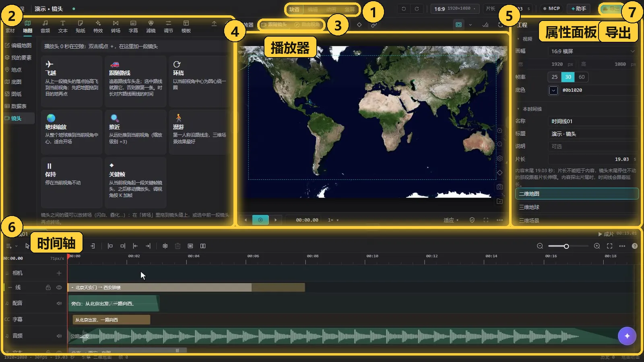Click the split clip icon in timeline toolbar
The height and width of the screenshot is (362, 644).
pos(165,246)
